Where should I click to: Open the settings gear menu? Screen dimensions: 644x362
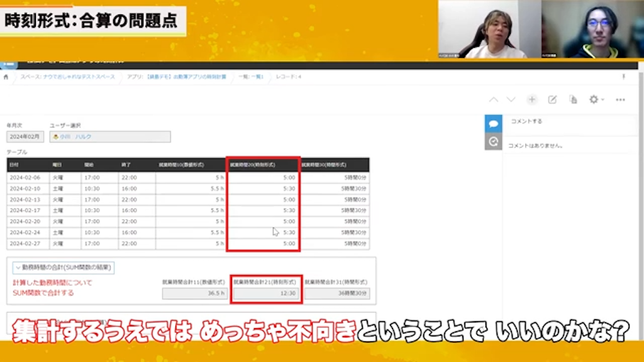tap(594, 100)
